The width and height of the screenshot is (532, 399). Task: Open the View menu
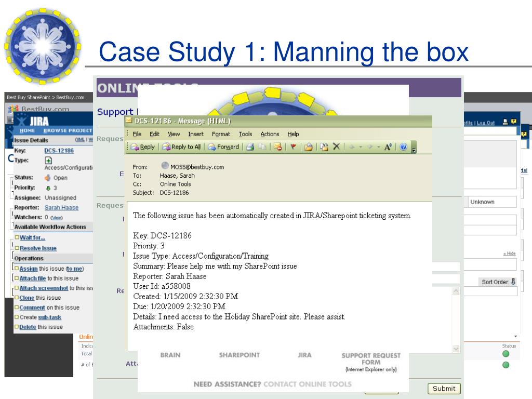174,134
